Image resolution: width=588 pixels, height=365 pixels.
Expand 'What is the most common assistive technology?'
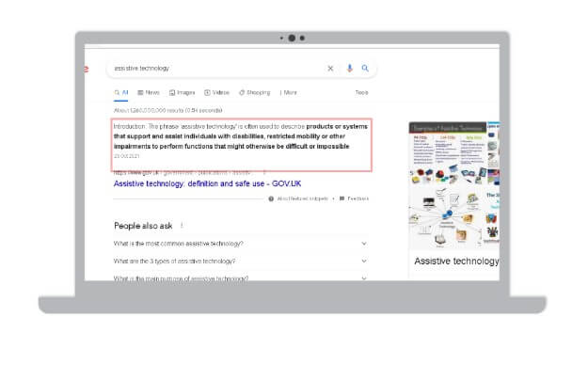pos(240,244)
